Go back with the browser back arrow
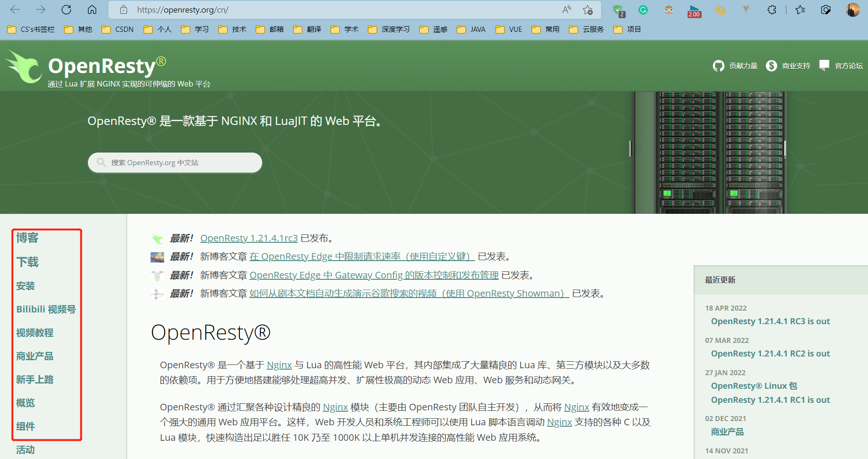 pos(15,10)
